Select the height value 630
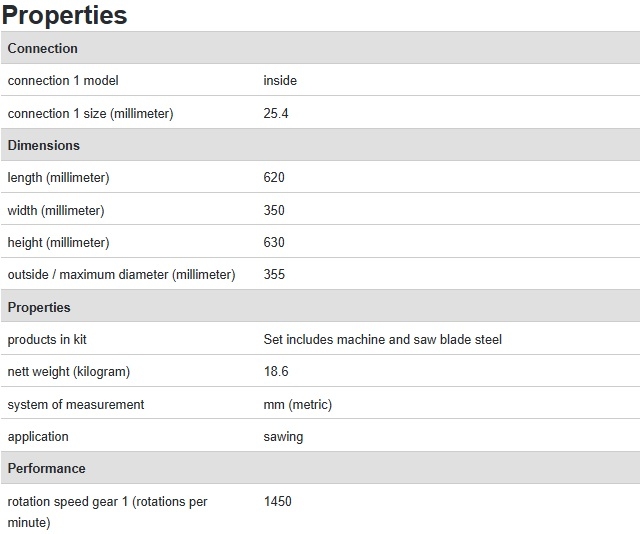This screenshot has width=640, height=534. [274, 242]
